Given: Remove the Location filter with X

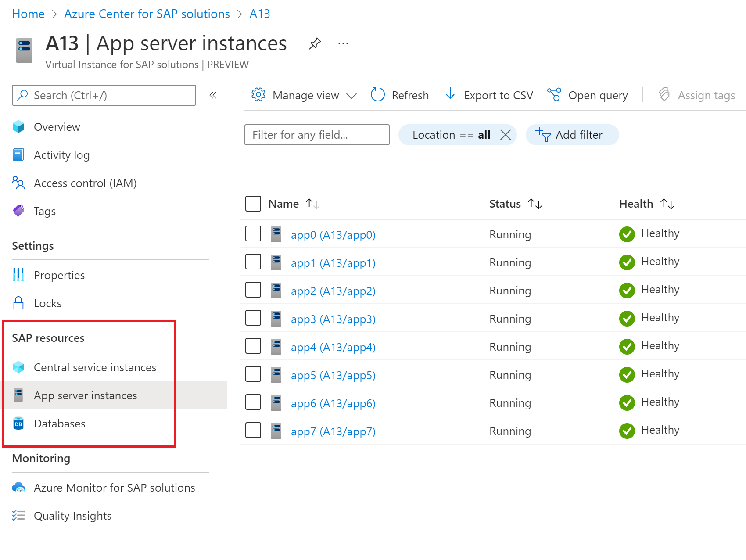Looking at the screenshot, I should coord(506,135).
